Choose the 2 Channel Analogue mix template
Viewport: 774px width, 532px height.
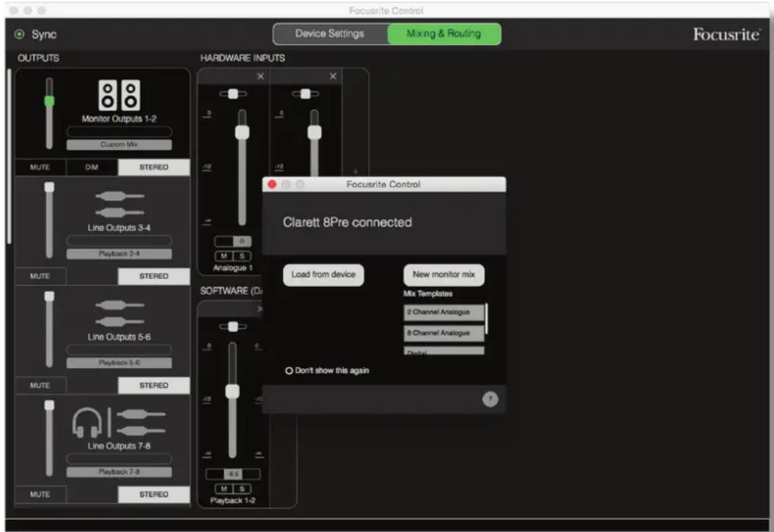pos(444,312)
